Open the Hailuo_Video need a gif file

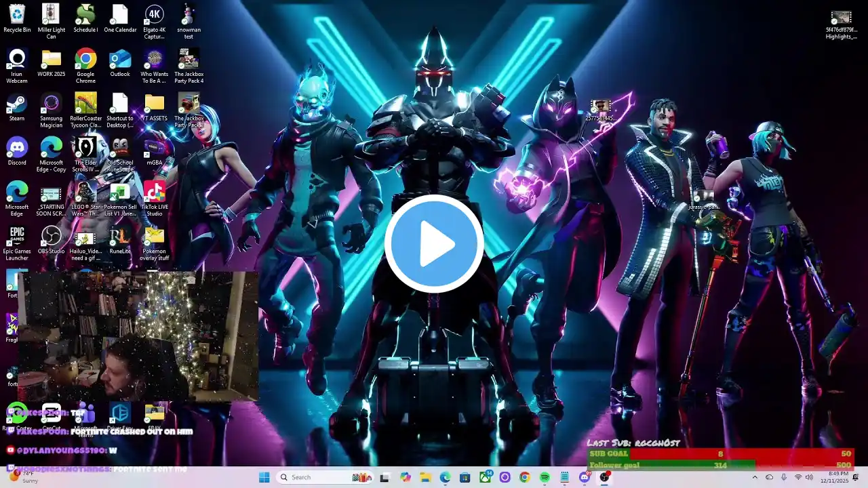[85, 243]
